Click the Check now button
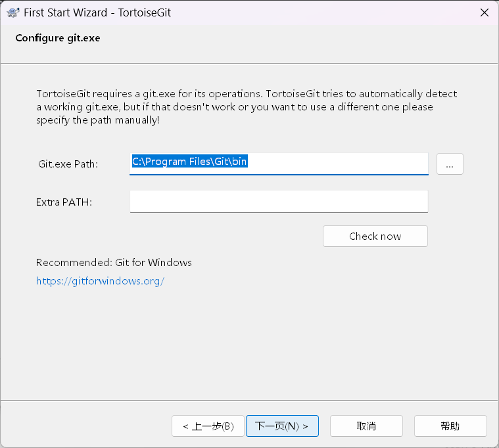499x448 pixels. [x=375, y=236]
